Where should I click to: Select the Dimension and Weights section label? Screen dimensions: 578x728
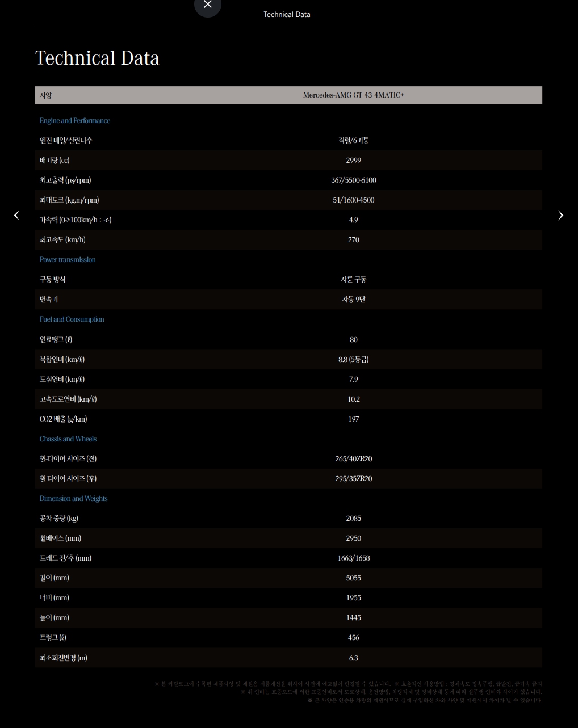pos(74,499)
